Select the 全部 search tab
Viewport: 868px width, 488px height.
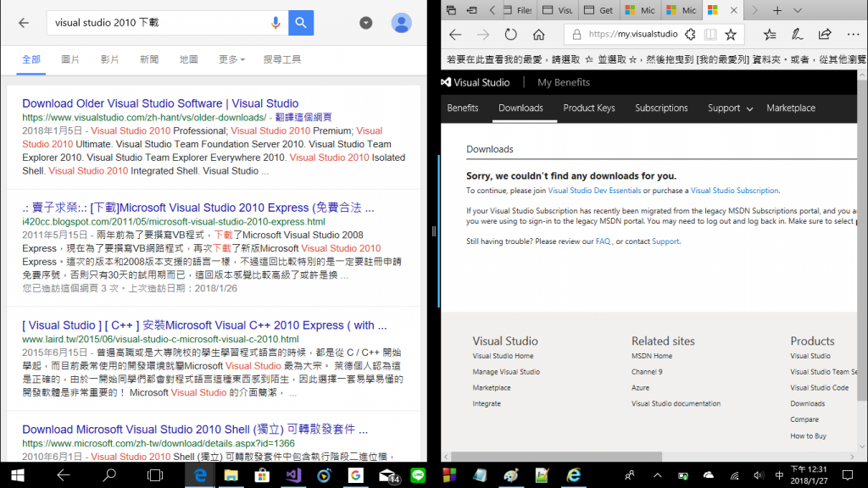coord(31,59)
